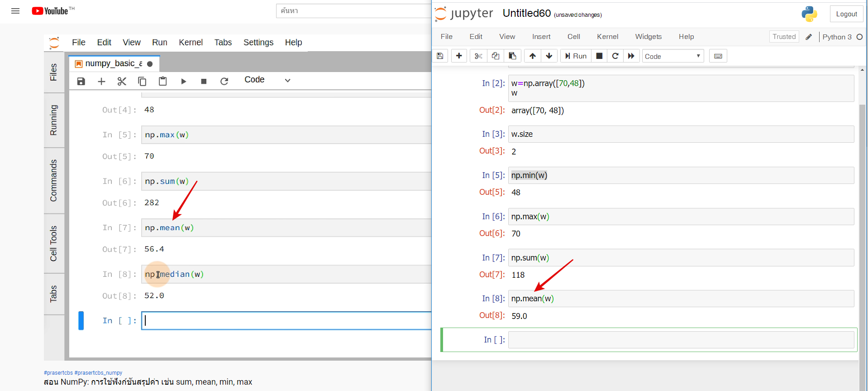Click the JupyterLab logo icon in video
Viewport: 868px width, 391px height.
[x=54, y=43]
